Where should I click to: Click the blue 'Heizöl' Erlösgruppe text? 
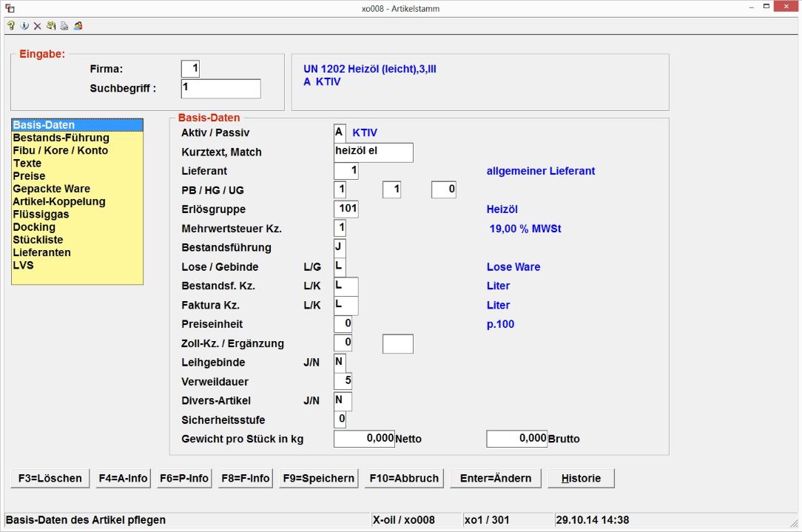(x=502, y=209)
